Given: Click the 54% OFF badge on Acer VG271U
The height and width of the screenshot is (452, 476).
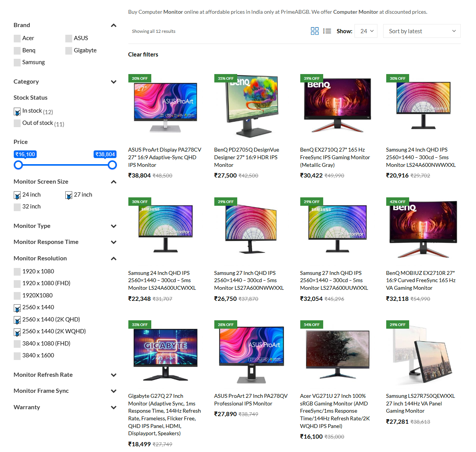Looking at the screenshot, I should tap(312, 324).
